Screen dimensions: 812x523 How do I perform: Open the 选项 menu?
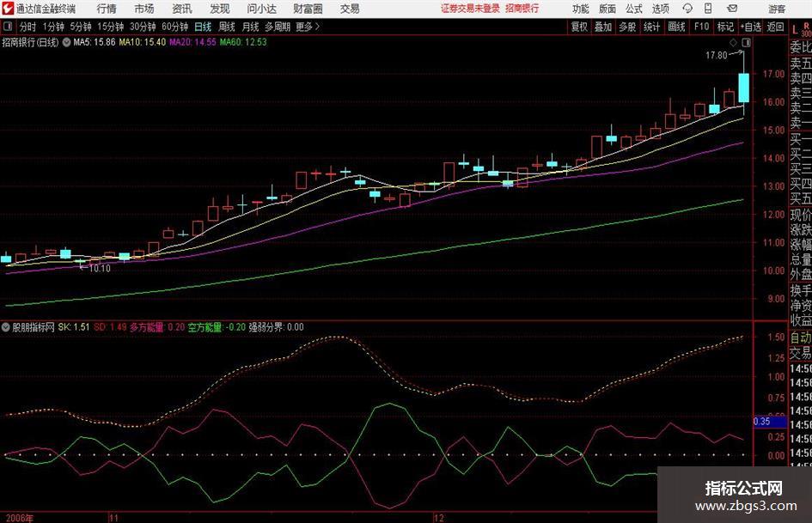point(660,9)
